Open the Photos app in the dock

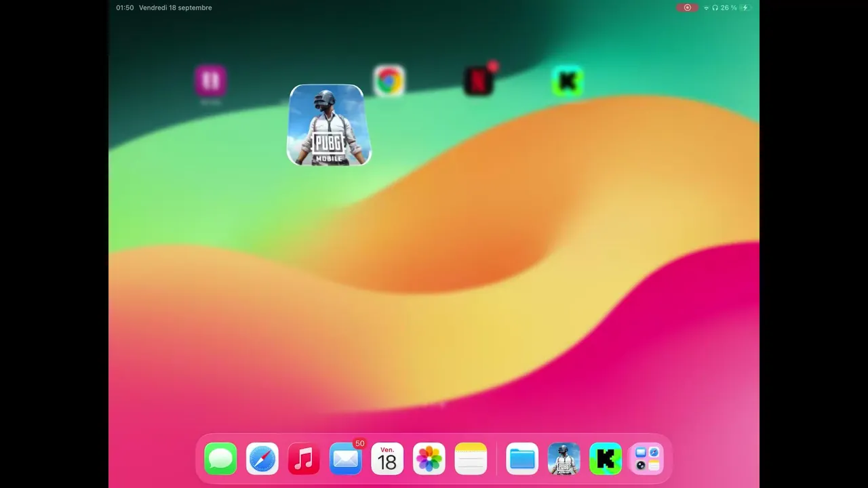(x=429, y=459)
